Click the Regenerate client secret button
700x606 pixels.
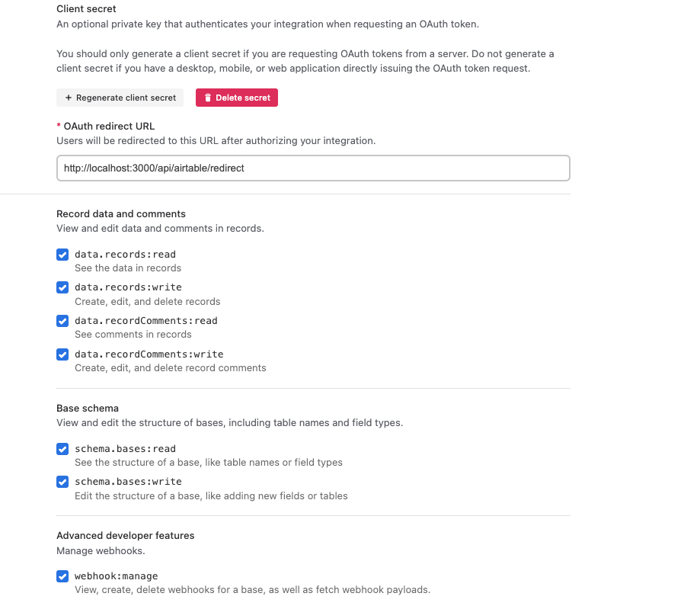pyautogui.click(x=120, y=98)
